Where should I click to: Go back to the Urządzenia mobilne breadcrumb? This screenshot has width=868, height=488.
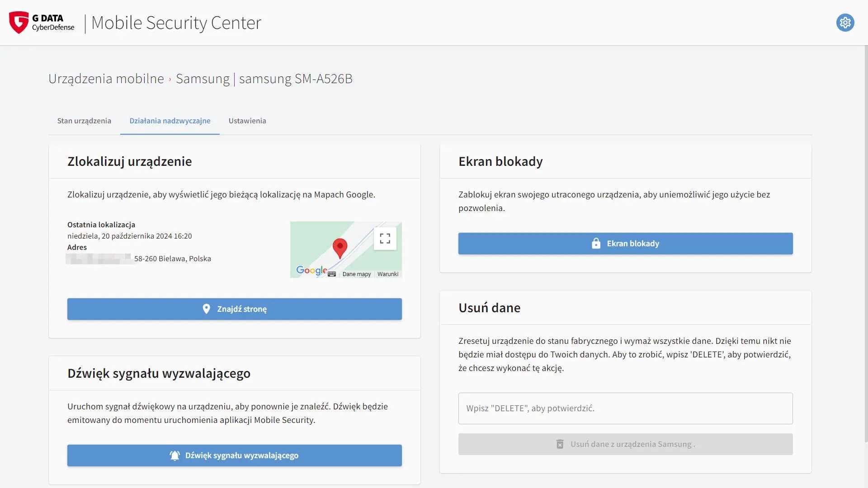point(106,79)
